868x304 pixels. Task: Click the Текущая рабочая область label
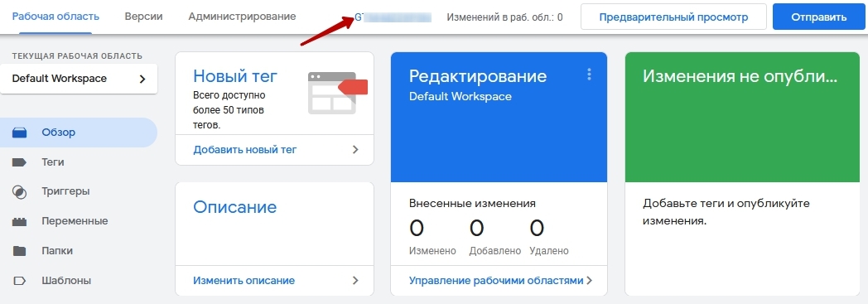point(77,56)
